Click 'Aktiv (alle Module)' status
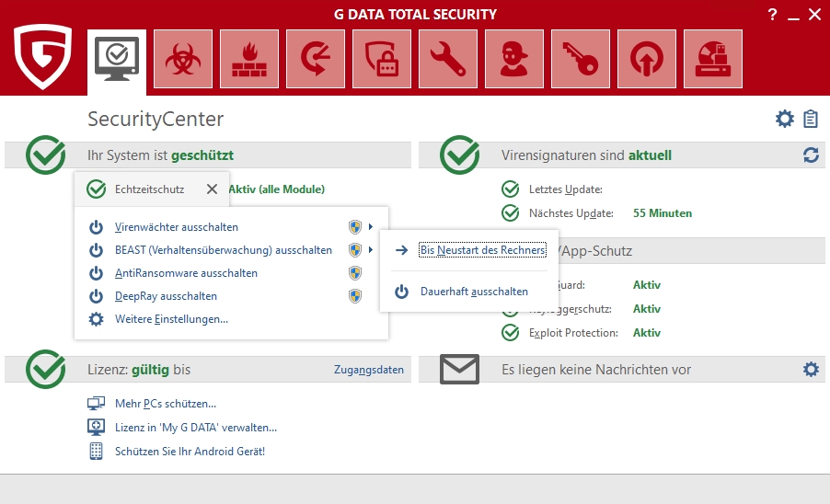The width and height of the screenshot is (830, 504). (x=277, y=189)
